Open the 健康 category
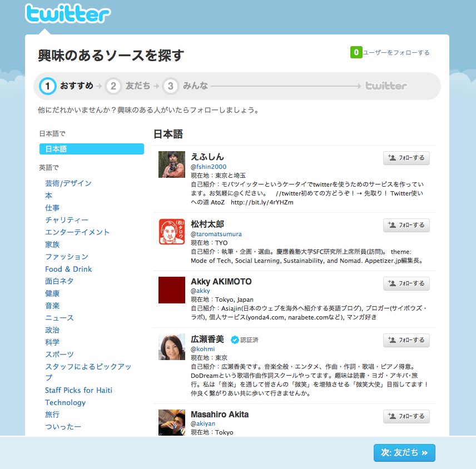476x469 pixels. 52,293
